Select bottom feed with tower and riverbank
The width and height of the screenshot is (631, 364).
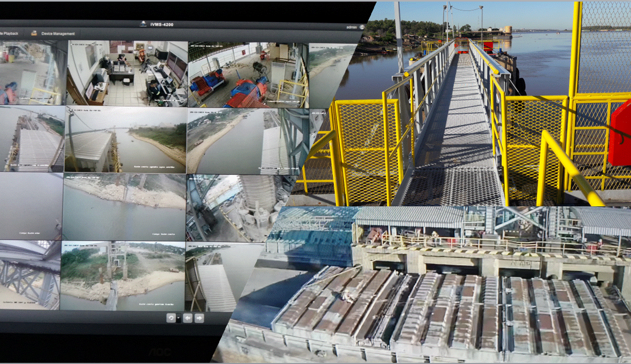point(123,275)
